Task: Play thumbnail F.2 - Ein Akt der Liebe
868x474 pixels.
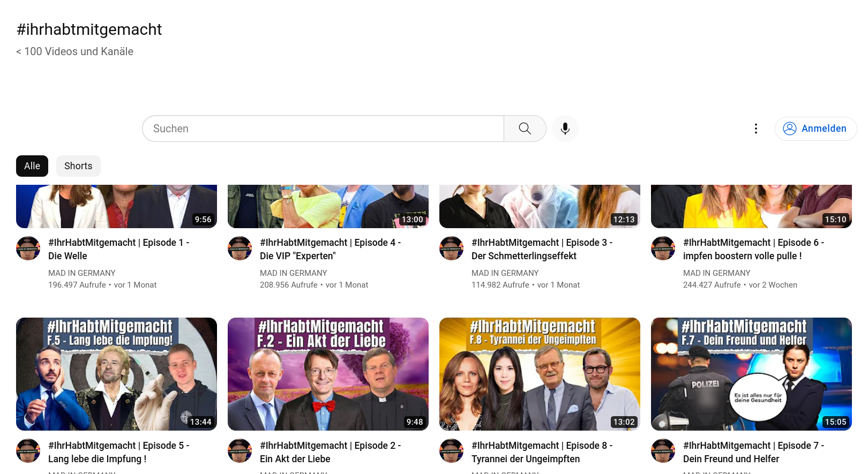Action: [328, 374]
